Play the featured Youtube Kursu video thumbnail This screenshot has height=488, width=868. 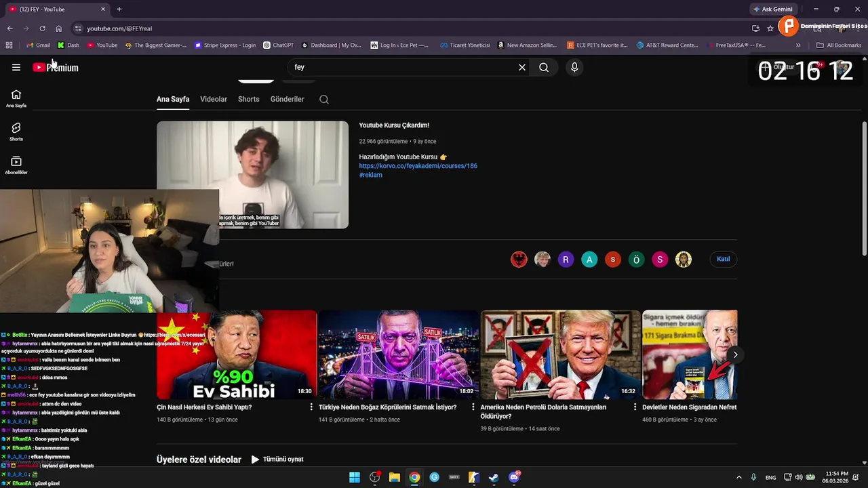[252, 175]
